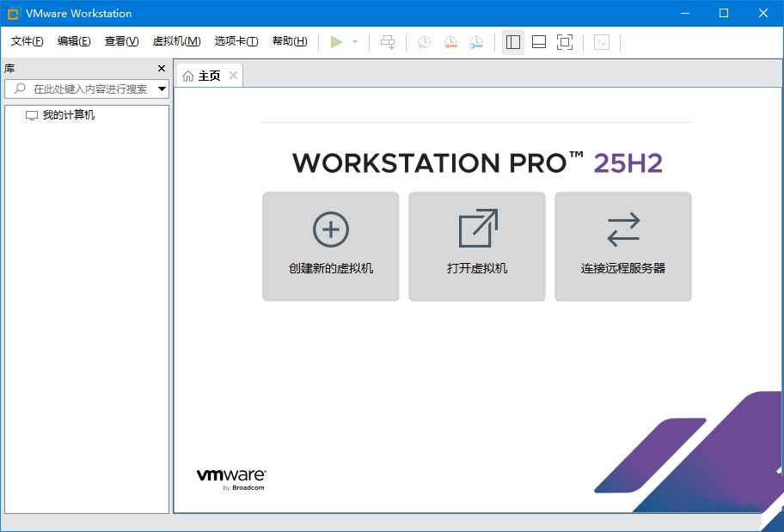Click the library search input field
Viewport: 784px width, 532px height.
(86, 88)
